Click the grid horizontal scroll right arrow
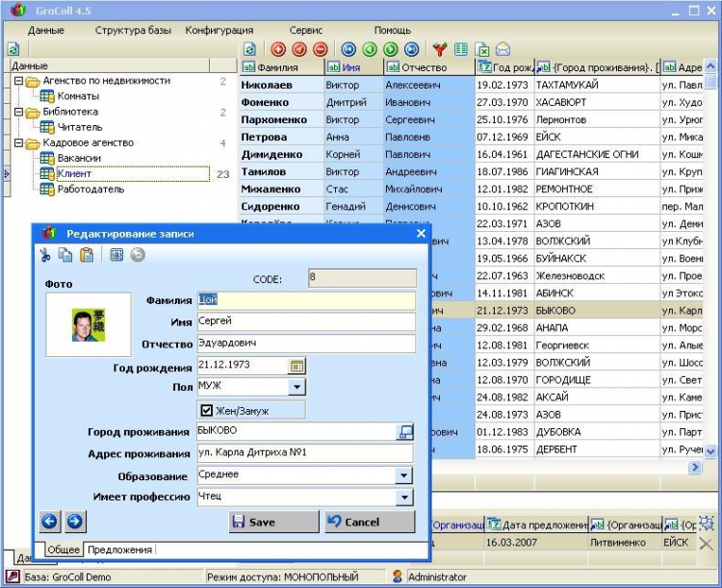Viewport: 722px width, 588px height. click(694, 468)
